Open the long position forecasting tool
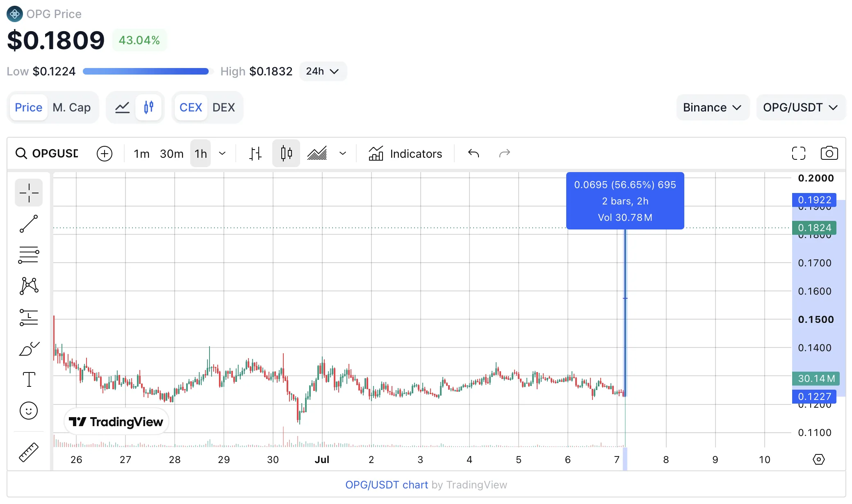852x504 pixels. click(x=29, y=317)
